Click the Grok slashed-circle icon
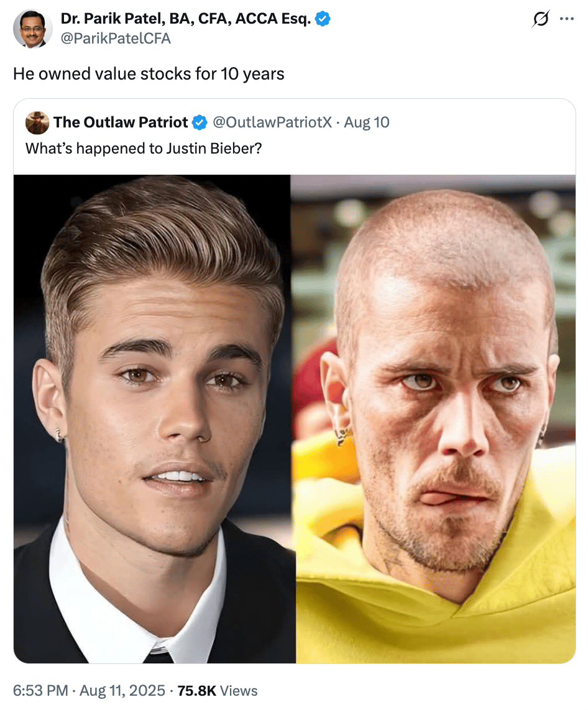 [541, 19]
